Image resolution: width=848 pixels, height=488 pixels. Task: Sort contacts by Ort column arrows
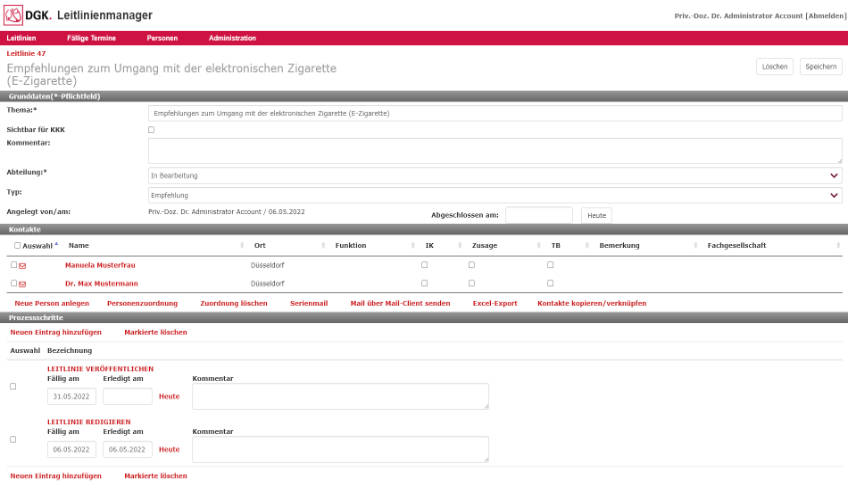323,246
